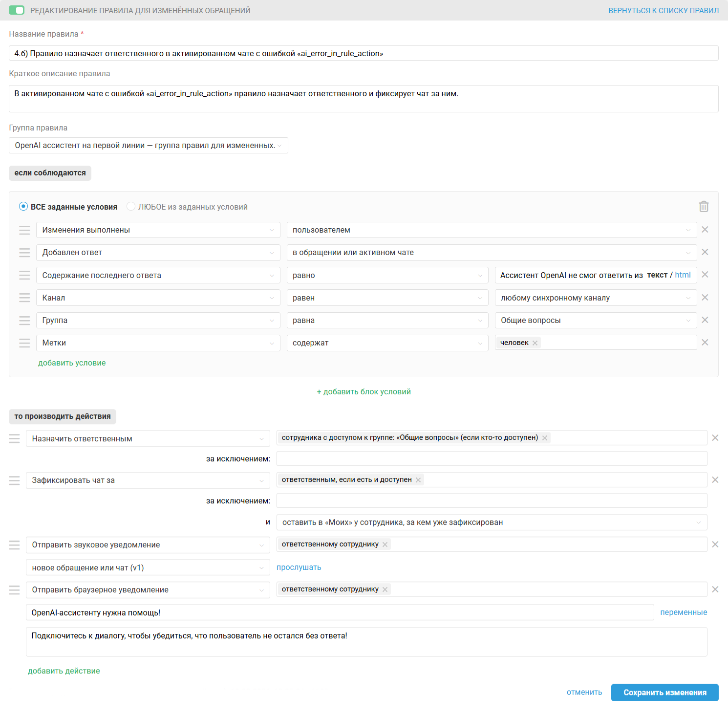Delete the "Назначить ответственным" action
The image size is (728, 710).
tap(715, 438)
